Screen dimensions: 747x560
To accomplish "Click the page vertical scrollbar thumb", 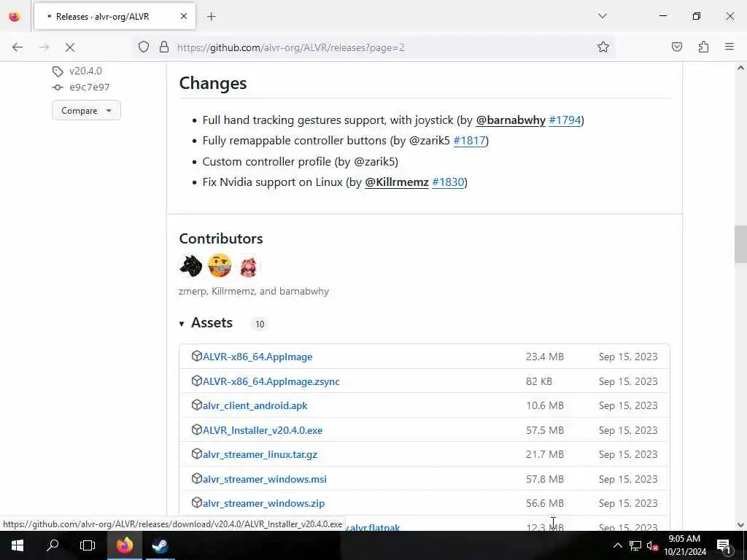I will point(740,245).
